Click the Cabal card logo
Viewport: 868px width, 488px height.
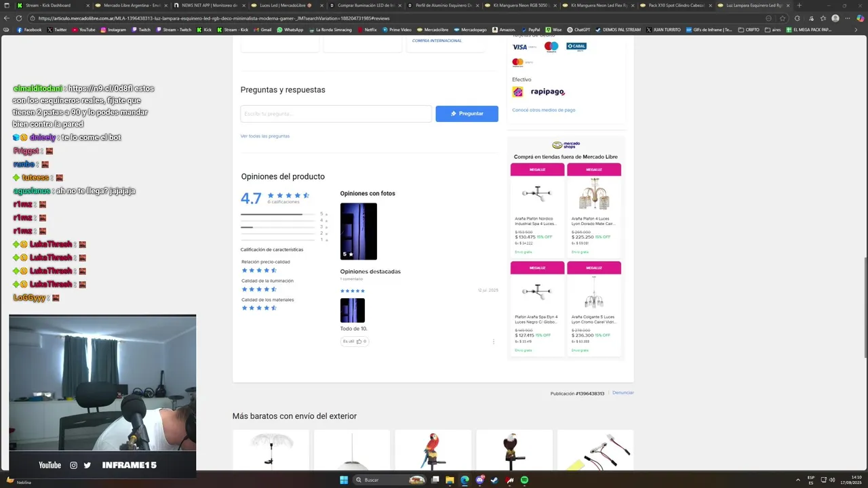pos(576,47)
